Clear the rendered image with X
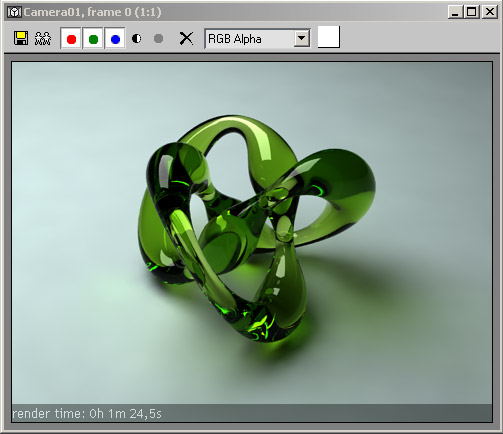The height and width of the screenshot is (434, 503). (x=186, y=38)
